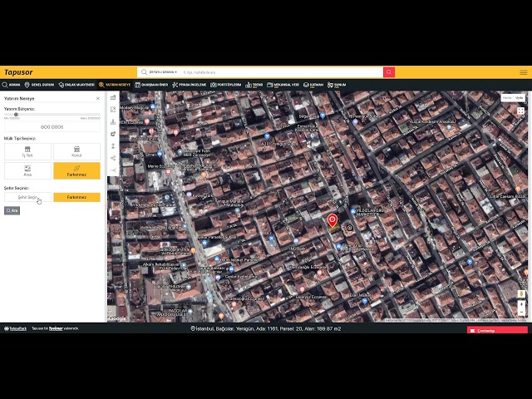Open the Piyasa İnceleme menu item
The image size is (532, 399).
(189, 85)
